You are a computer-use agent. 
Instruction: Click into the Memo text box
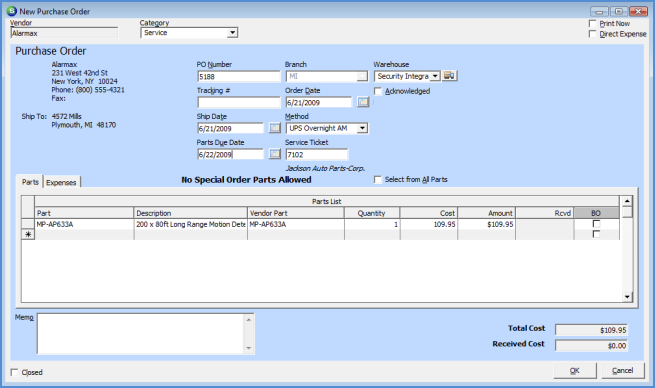(141, 334)
